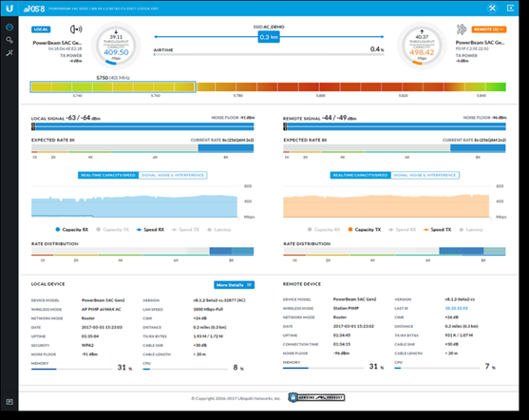The width and height of the screenshot is (529, 420).
Task: Toggle the local Speed TX legend
Action: [x=185, y=230]
